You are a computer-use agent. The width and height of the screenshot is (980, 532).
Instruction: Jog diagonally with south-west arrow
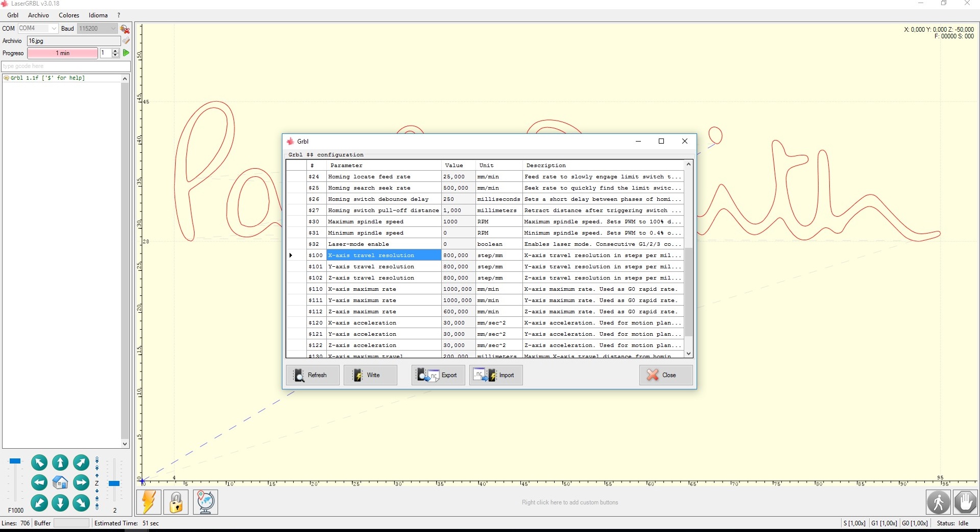(x=39, y=503)
